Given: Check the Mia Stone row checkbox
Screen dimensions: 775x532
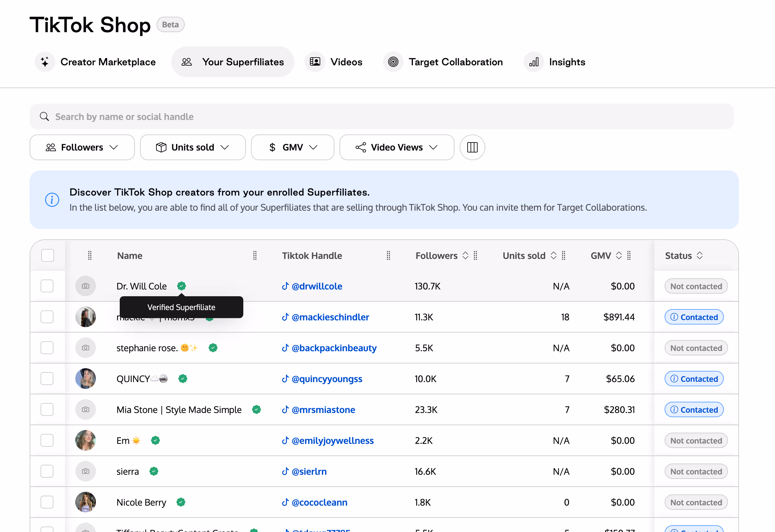Looking at the screenshot, I should 47,409.
